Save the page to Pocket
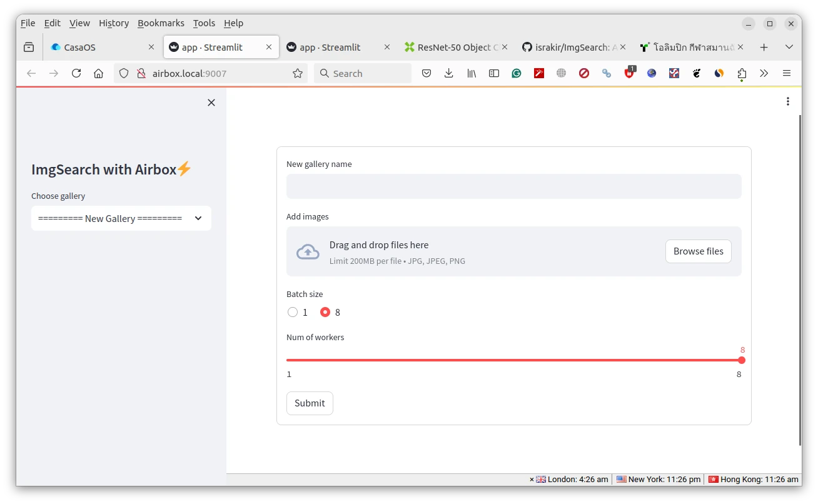818x504 pixels. (x=427, y=73)
